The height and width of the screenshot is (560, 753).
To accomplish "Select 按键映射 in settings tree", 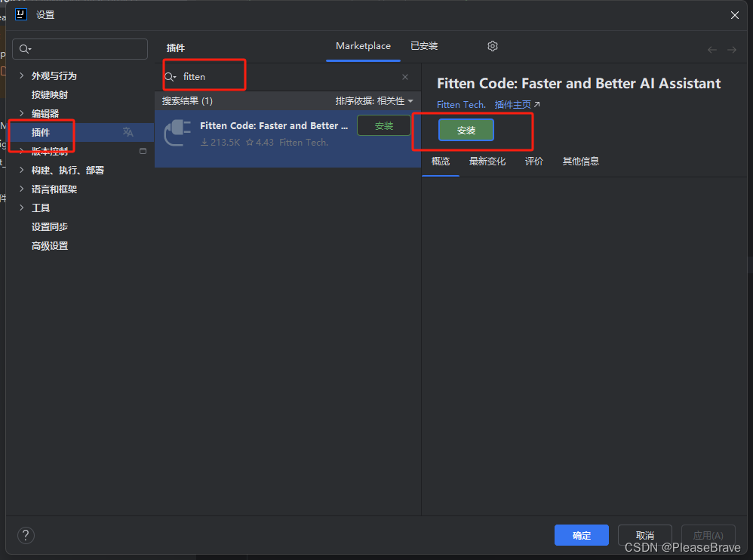I will pos(50,94).
